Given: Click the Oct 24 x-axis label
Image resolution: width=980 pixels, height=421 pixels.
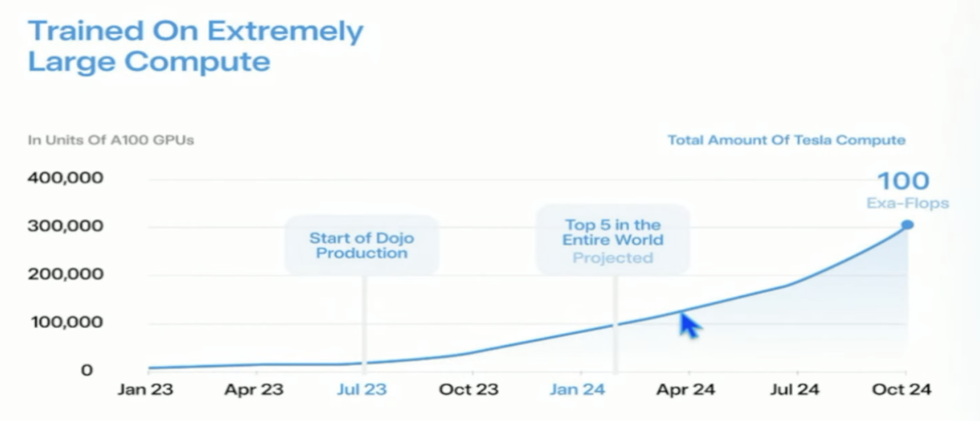Looking at the screenshot, I should [x=902, y=390].
